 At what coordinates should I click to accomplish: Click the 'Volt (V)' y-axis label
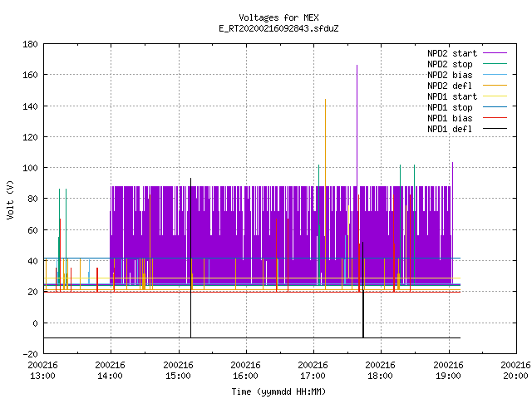pos(10,200)
